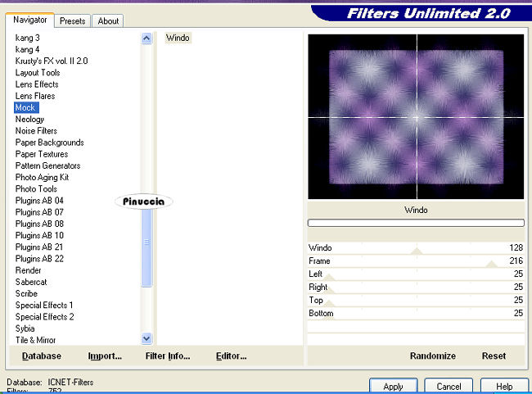
Task: Open Filter Info...
Action: click(168, 356)
